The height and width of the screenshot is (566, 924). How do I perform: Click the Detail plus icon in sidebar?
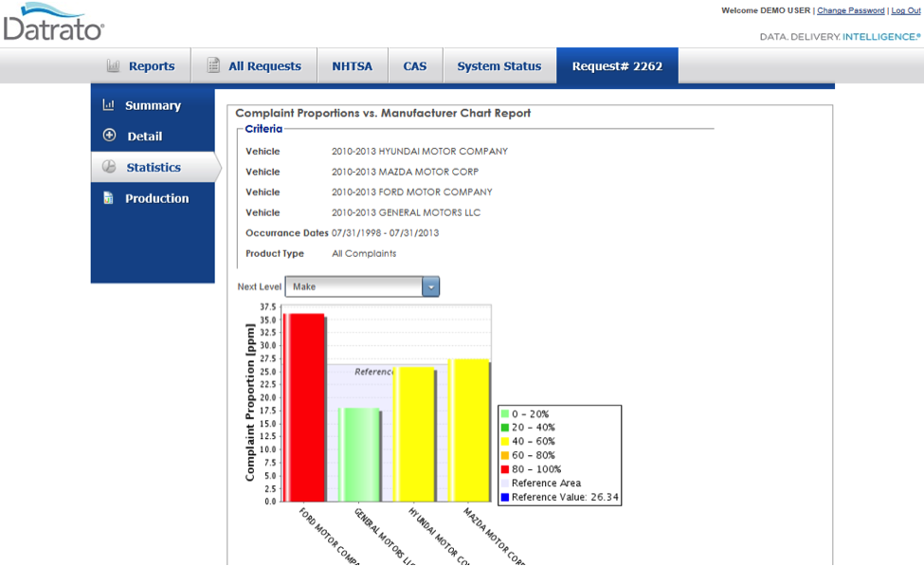click(110, 136)
